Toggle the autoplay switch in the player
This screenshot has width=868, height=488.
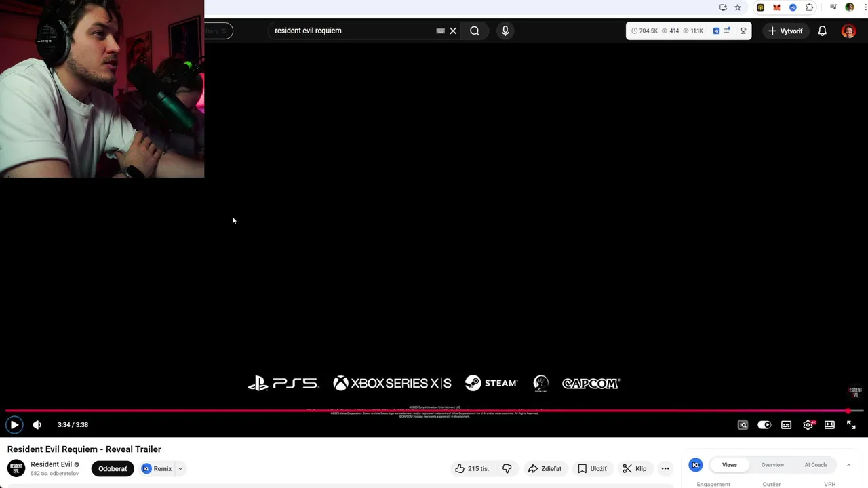coord(764,425)
